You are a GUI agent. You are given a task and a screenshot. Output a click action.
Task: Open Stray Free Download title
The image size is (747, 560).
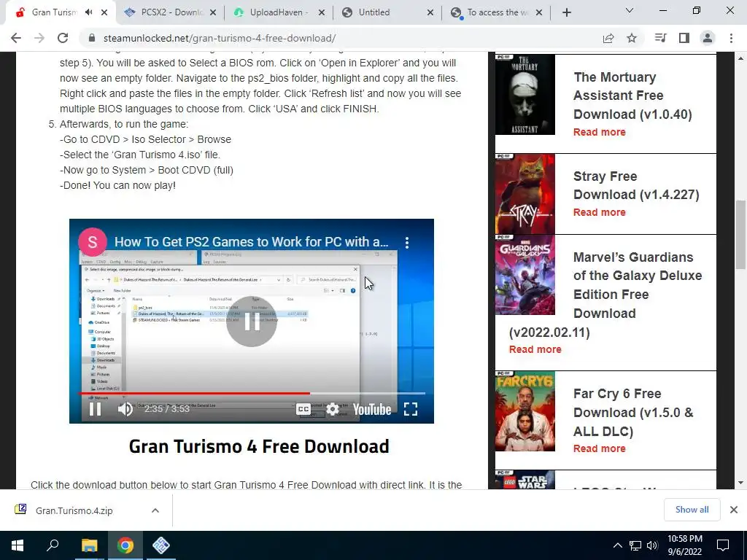pyautogui.click(x=636, y=185)
